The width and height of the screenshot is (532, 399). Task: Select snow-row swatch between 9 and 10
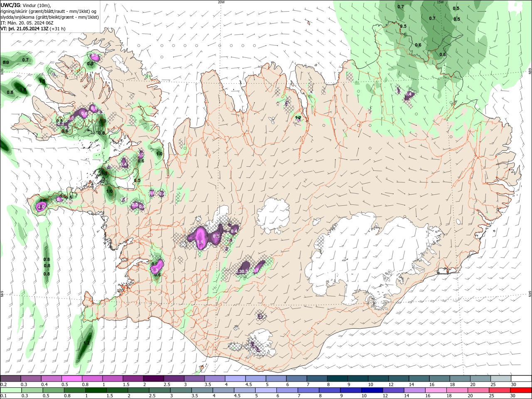(357, 379)
